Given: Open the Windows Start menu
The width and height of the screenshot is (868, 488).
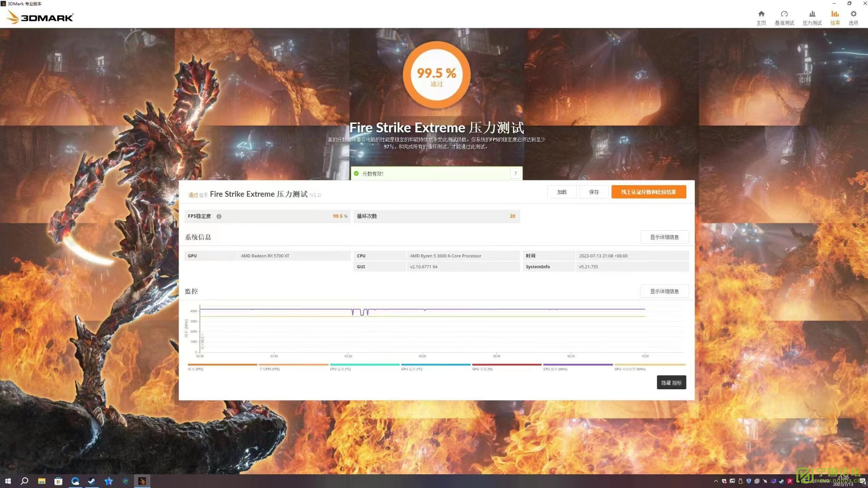Looking at the screenshot, I should point(8,481).
